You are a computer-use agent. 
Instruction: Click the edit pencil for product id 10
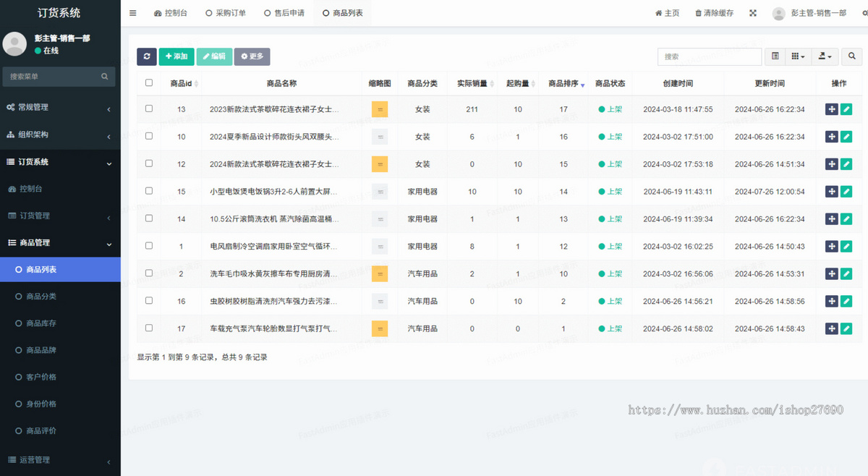click(846, 137)
